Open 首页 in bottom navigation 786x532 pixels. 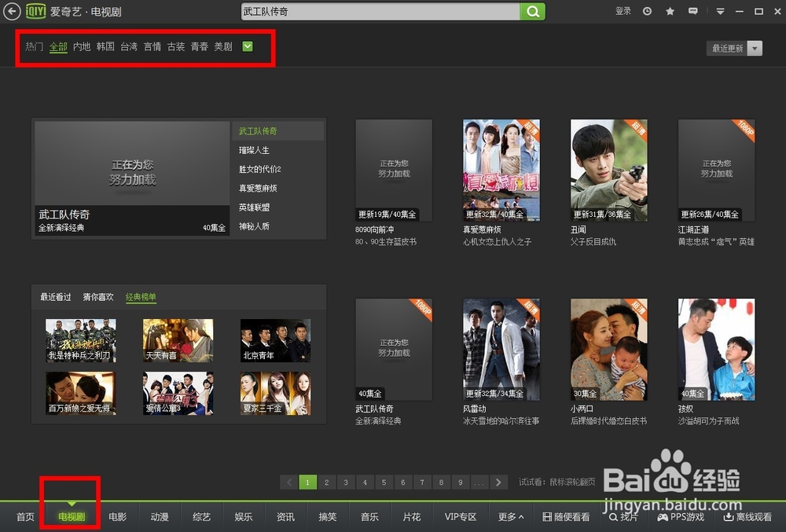click(26, 516)
